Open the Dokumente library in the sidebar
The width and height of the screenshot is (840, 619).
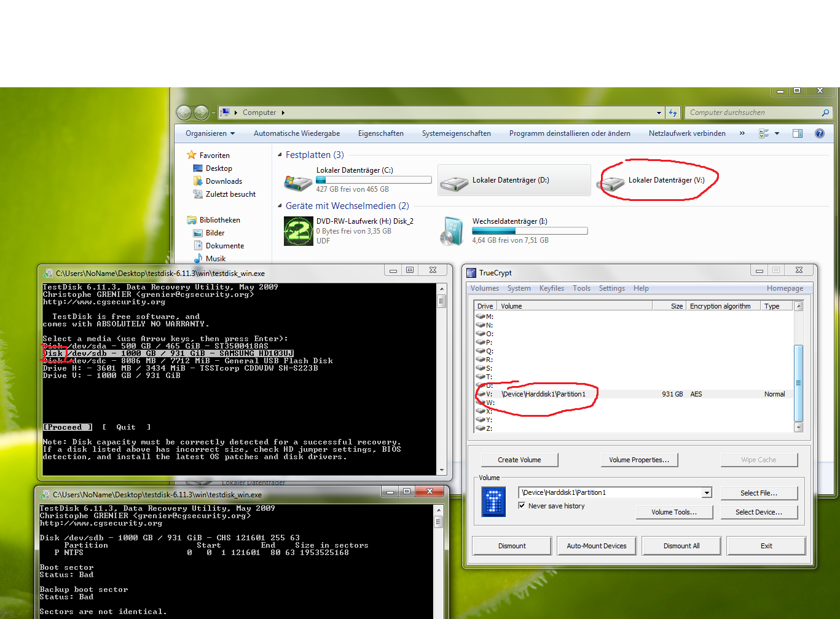pos(219,246)
